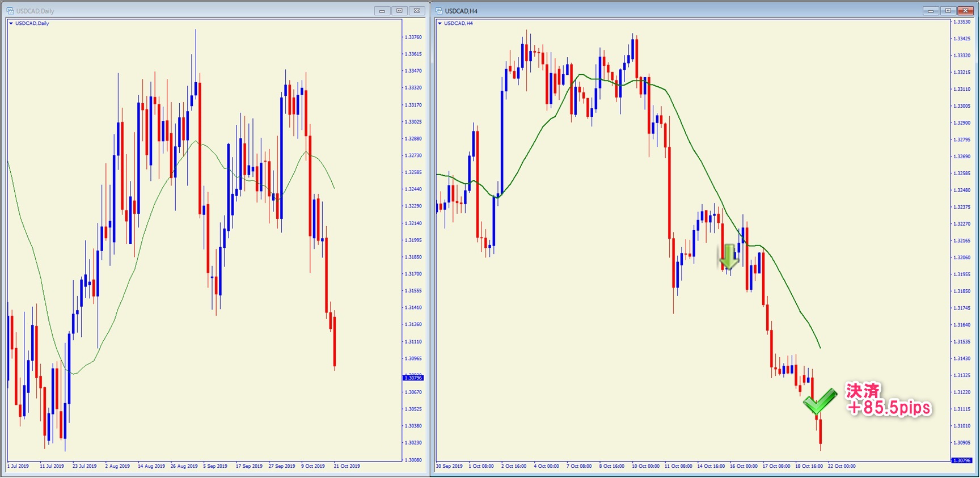
Task: Expand the USDCAD,H4 chart label triangle
Action: 440,23
